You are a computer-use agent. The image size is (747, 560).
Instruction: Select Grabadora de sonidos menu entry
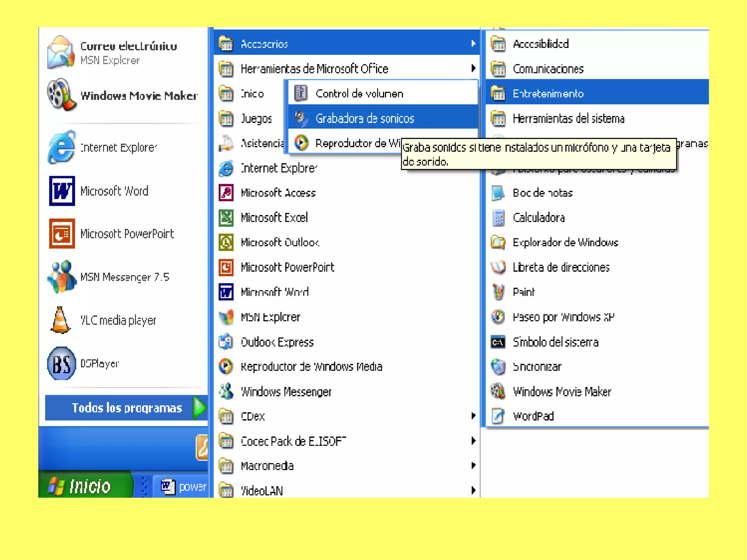click(x=365, y=118)
